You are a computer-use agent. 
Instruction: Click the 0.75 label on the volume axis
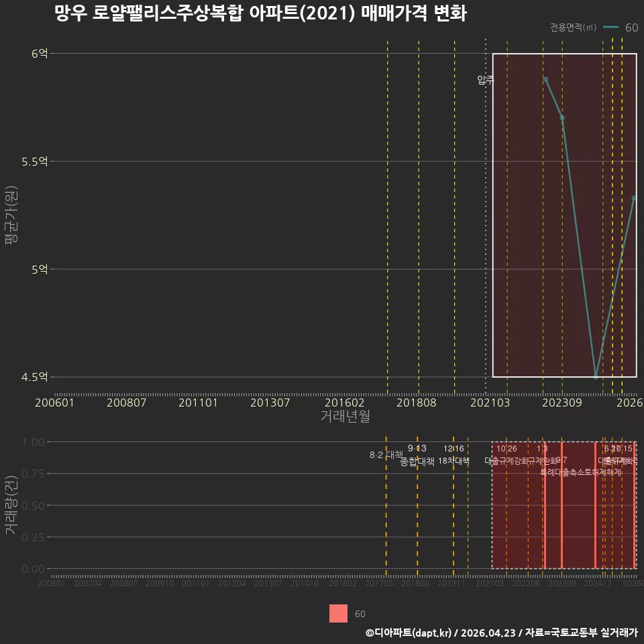(x=33, y=474)
